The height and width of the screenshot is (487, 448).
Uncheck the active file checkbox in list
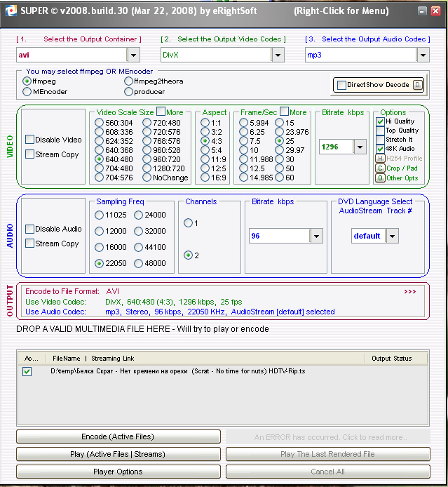point(27,371)
